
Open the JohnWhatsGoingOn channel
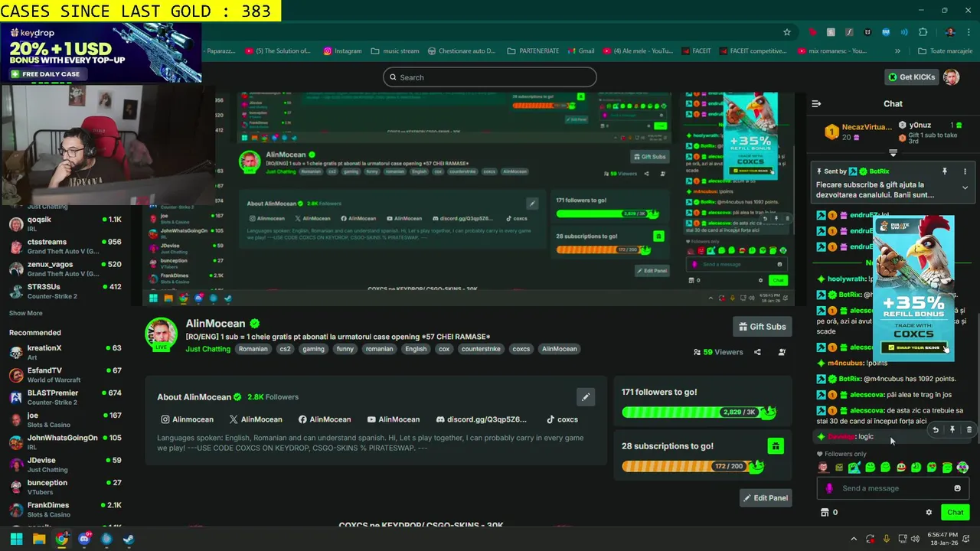[65, 442]
